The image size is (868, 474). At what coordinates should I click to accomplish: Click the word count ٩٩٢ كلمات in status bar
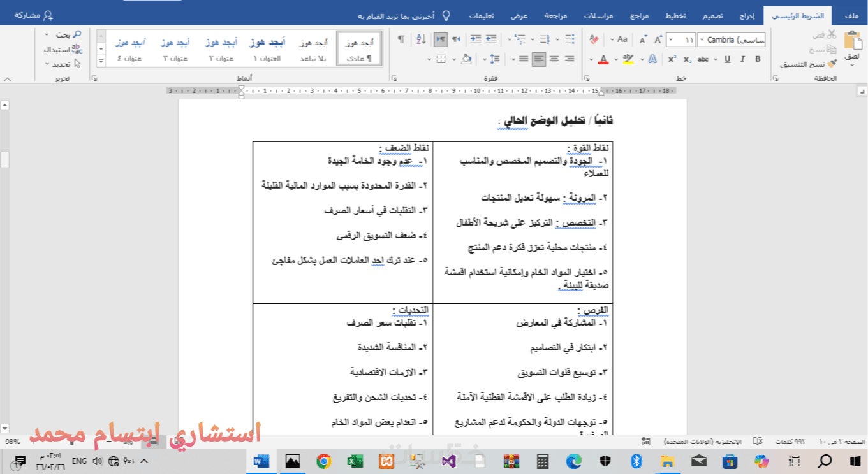791,442
